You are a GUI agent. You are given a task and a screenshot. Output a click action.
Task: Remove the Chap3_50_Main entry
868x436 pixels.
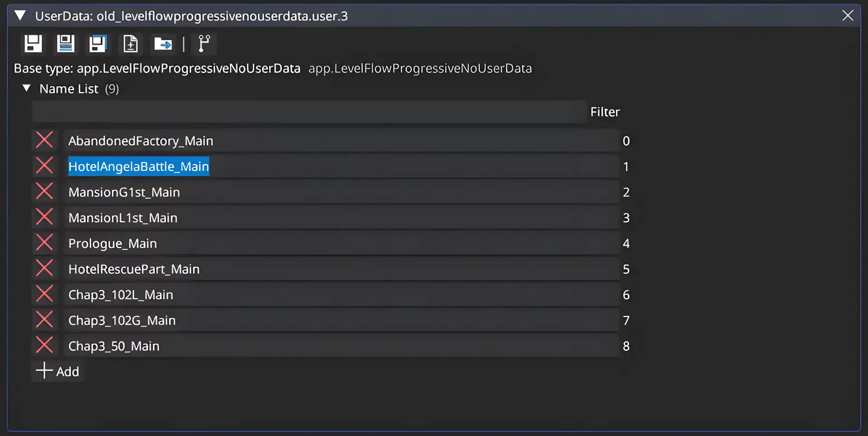44,346
